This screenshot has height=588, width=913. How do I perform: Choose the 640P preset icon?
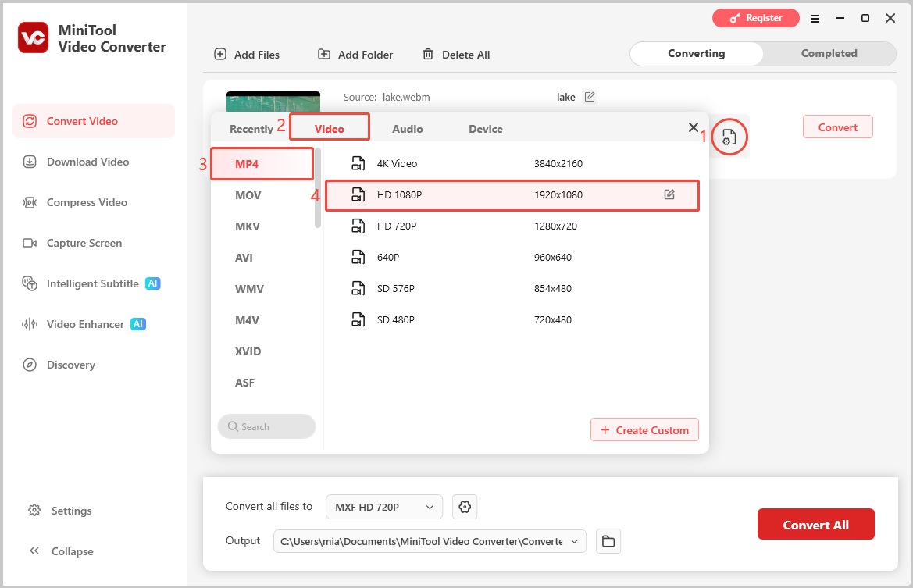(x=358, y=258)
